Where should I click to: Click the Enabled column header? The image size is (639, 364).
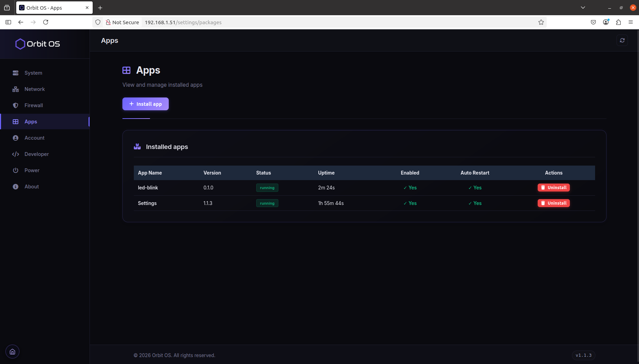pyautogui.click(x=410, y=173)
